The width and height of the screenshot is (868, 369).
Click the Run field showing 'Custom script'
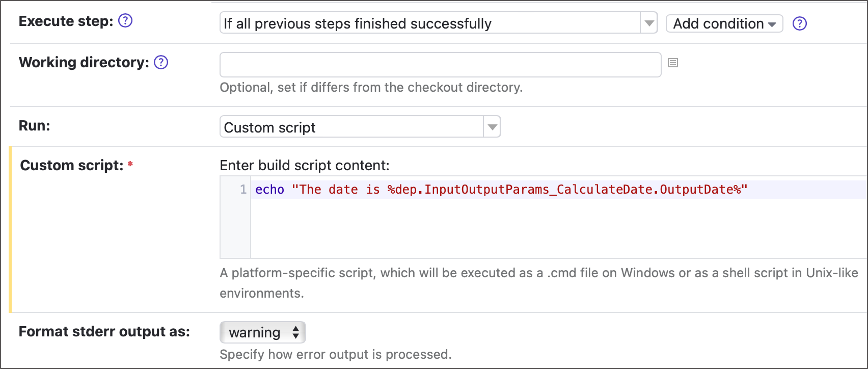pyautogui.click(x=351, y=127)
